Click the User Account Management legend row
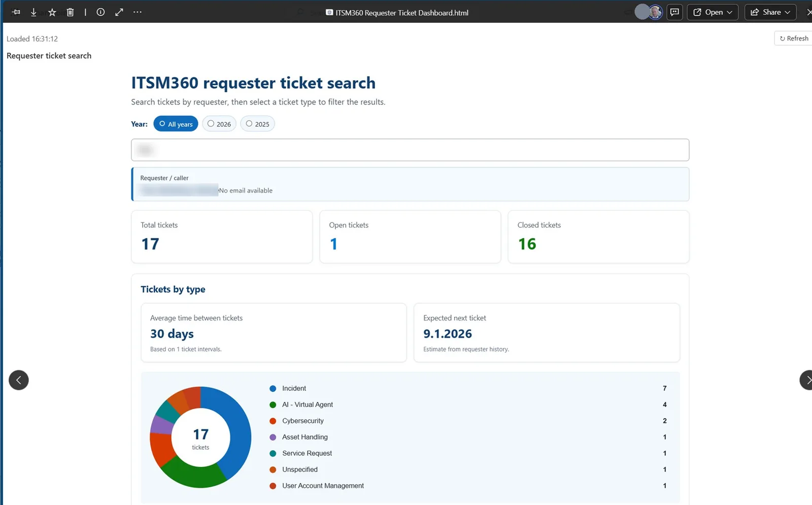The image size is (812, 505). [468, 486]
